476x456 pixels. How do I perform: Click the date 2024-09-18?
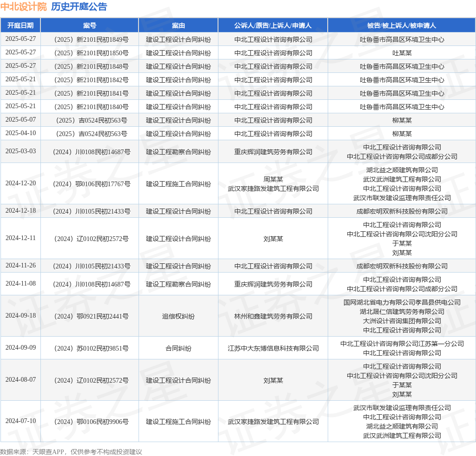tap(20, 316)
